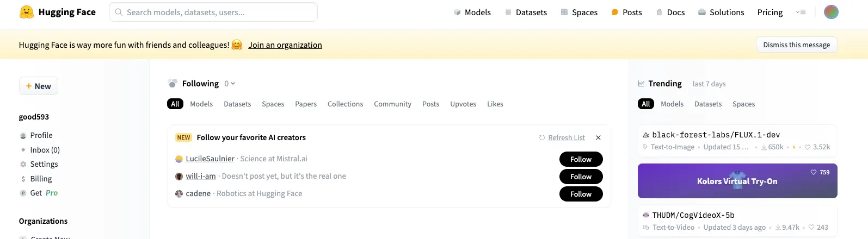The image size is (868, 239).
Task: Click the Billing dollar icon
Action: click(x=23, y=179)
